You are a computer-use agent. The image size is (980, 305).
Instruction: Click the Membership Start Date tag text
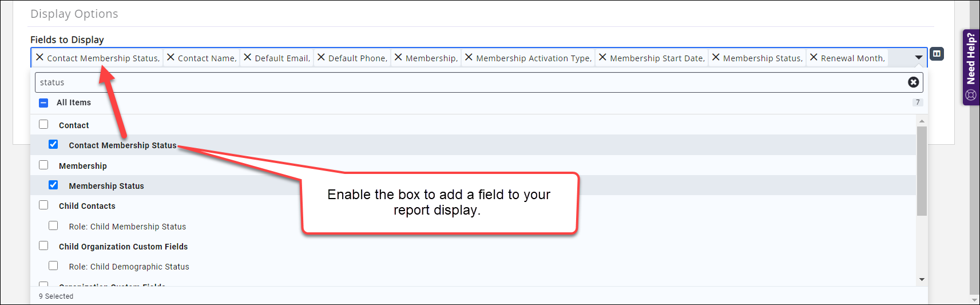pos(657,58)
